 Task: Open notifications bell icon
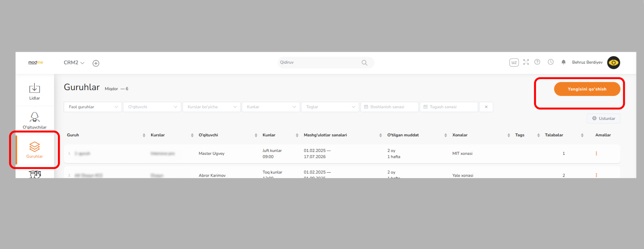click(x=563, y=62)
